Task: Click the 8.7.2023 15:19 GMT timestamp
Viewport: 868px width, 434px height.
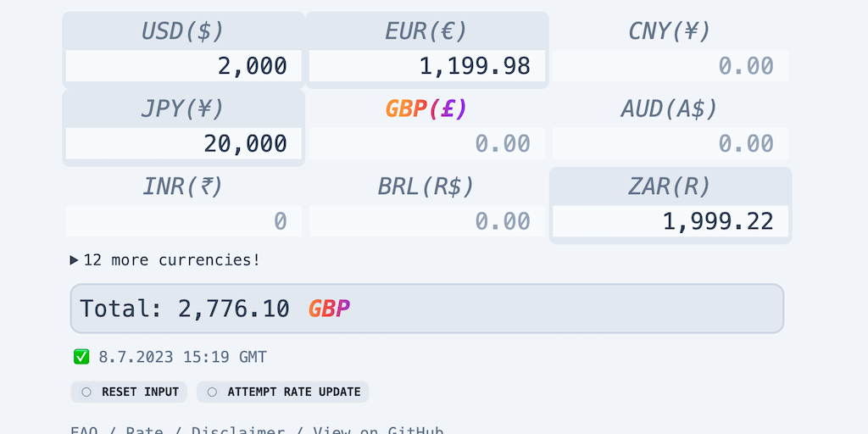Action: [182, 358]
